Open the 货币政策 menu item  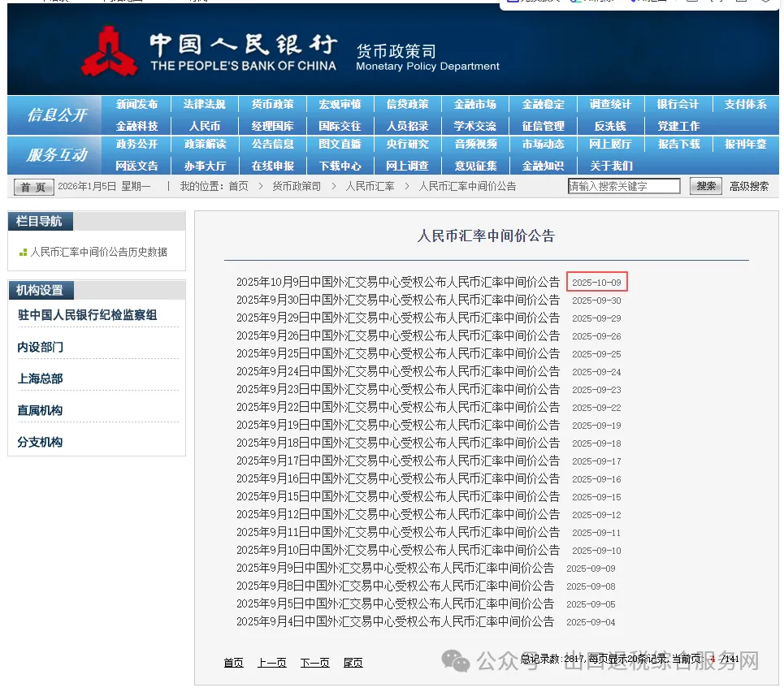click(271, 105)
